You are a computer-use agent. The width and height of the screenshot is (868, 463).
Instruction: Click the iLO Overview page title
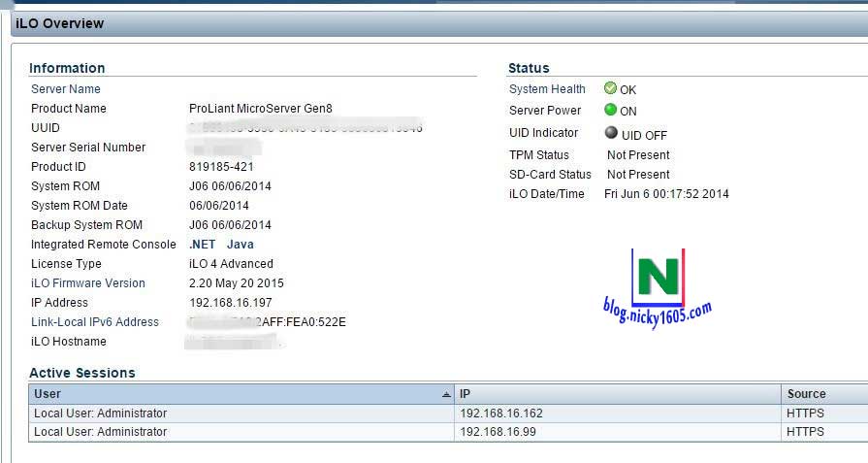pos(60,23)
